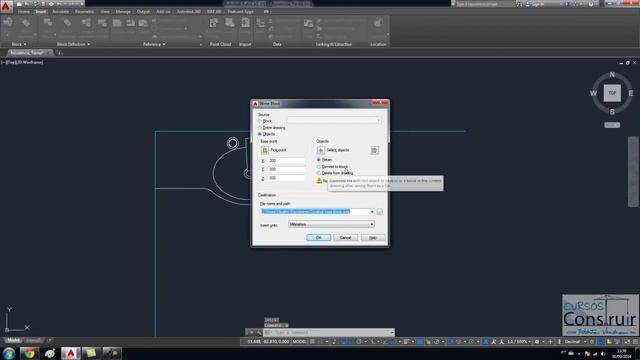
Task: Click the grid display status bar icon
Action: pyautogui.click(x=312, y=342)
